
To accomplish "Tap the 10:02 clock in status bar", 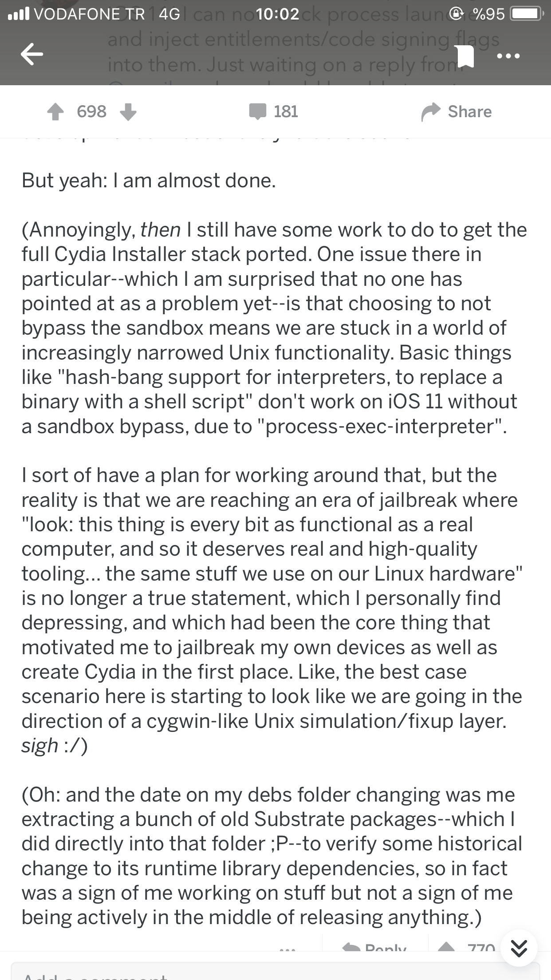I will [278, 14].
